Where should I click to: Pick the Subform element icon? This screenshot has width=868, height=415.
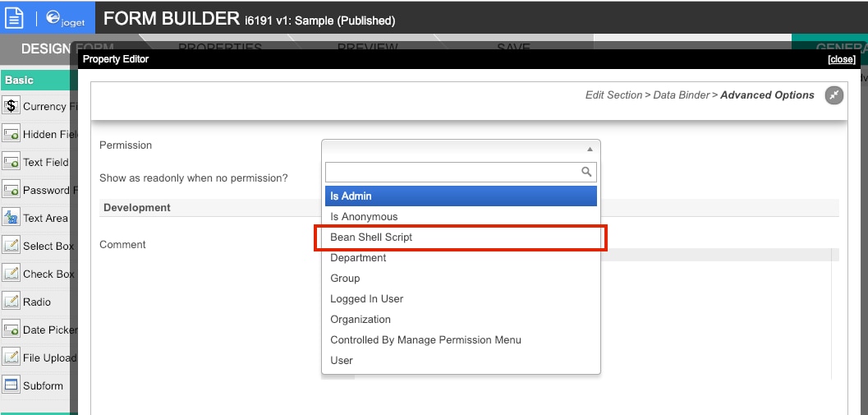(x=11, y=385)
